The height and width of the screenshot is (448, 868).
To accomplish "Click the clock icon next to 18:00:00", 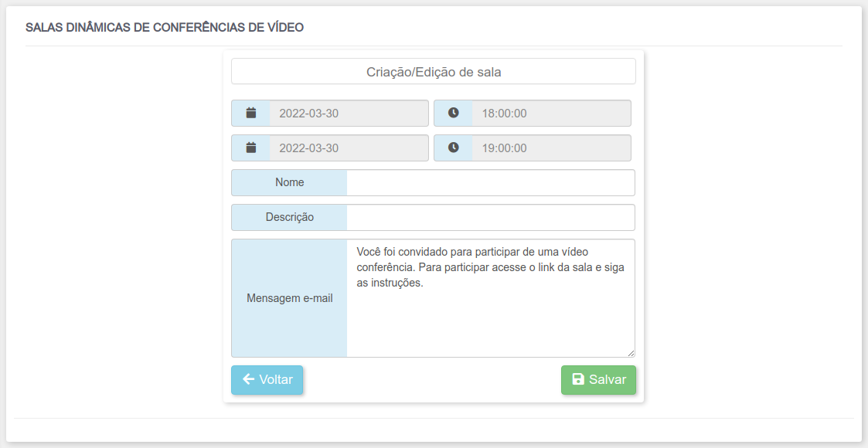I will (x=454, y=113).
